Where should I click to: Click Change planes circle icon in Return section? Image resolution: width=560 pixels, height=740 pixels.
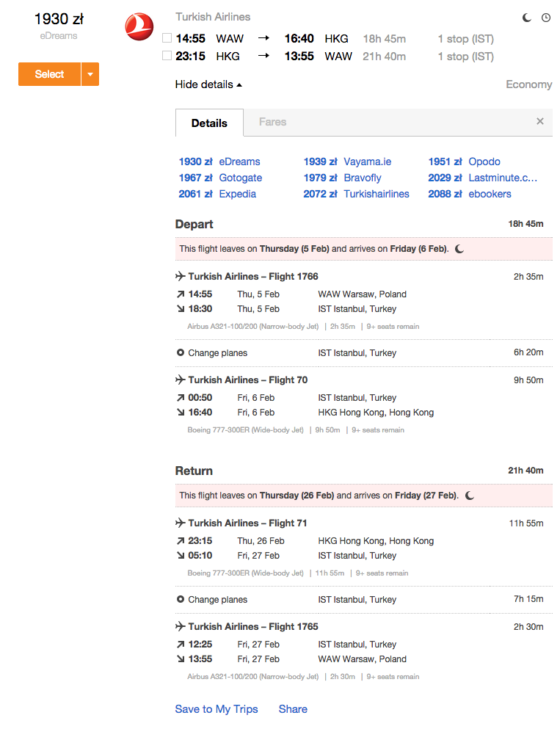click(181, 599)
